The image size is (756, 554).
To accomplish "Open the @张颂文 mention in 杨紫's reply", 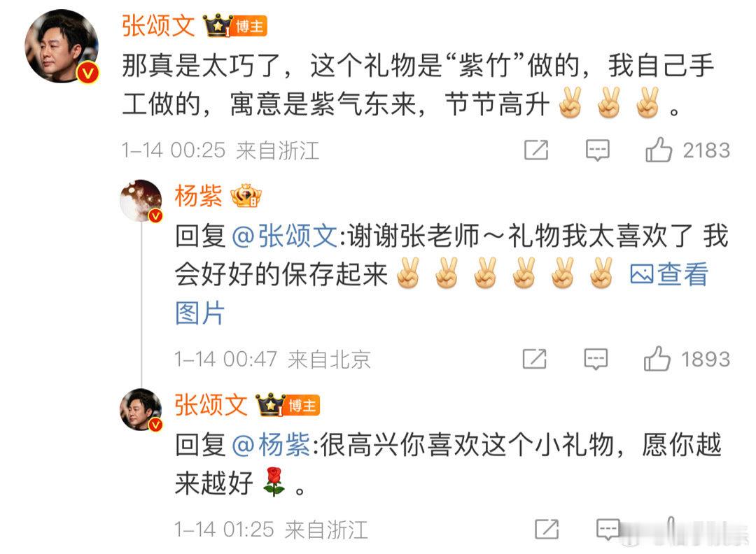I will (x=284, y=236).
